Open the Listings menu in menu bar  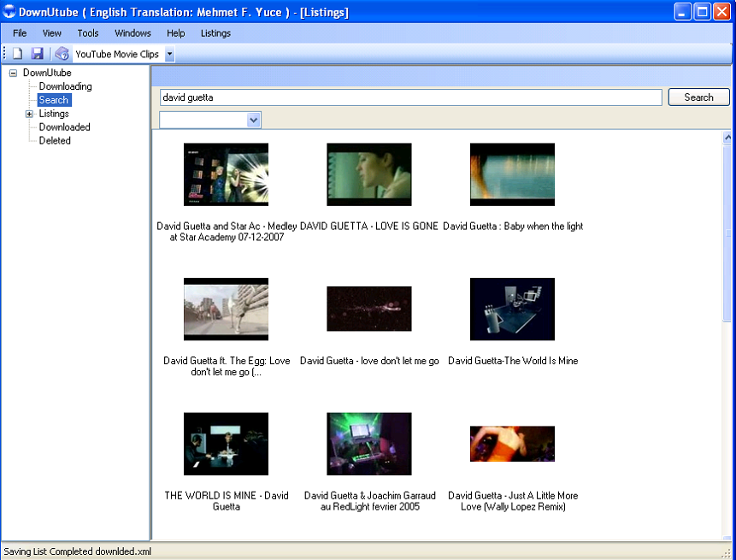pyautogui.click(x=215, y=33)
